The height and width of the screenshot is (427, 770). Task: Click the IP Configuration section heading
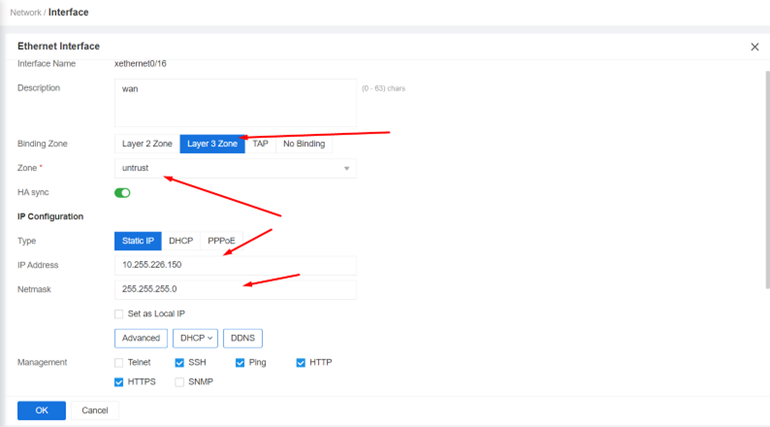pos(51,216)
